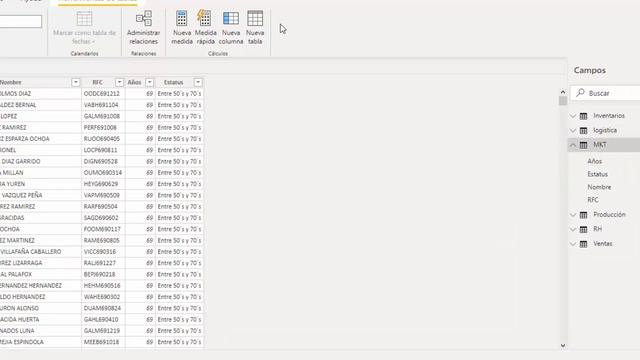Screen dimensions: 640x360
Task: Expand the logística table fields
Action: pyautogui.click(x=573, y=131)
